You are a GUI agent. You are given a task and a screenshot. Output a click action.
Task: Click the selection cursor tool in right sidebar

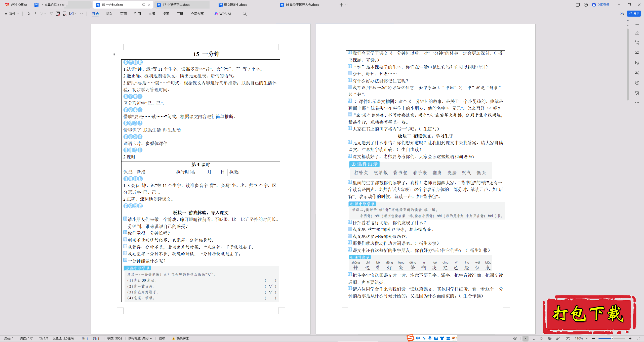point(637,42)
